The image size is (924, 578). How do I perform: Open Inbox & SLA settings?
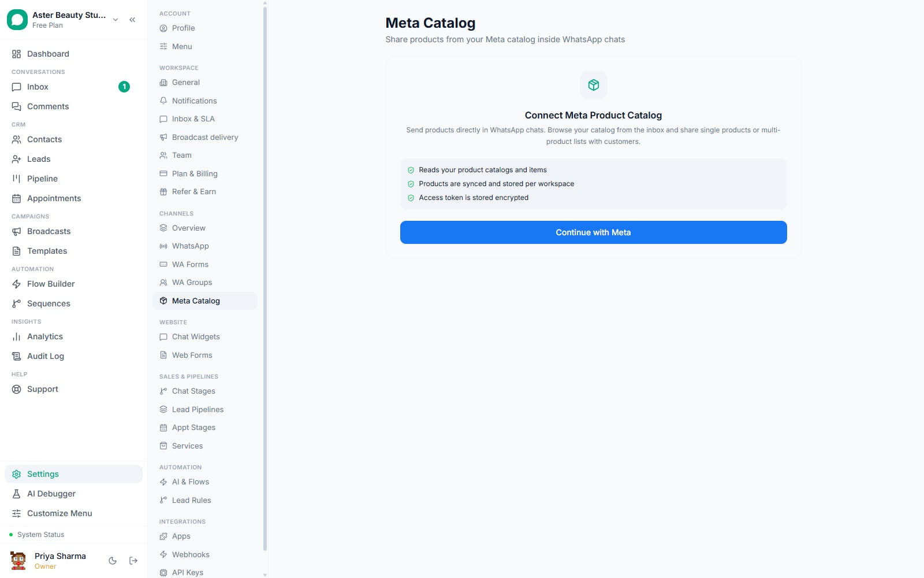click(x=204, y=119)
